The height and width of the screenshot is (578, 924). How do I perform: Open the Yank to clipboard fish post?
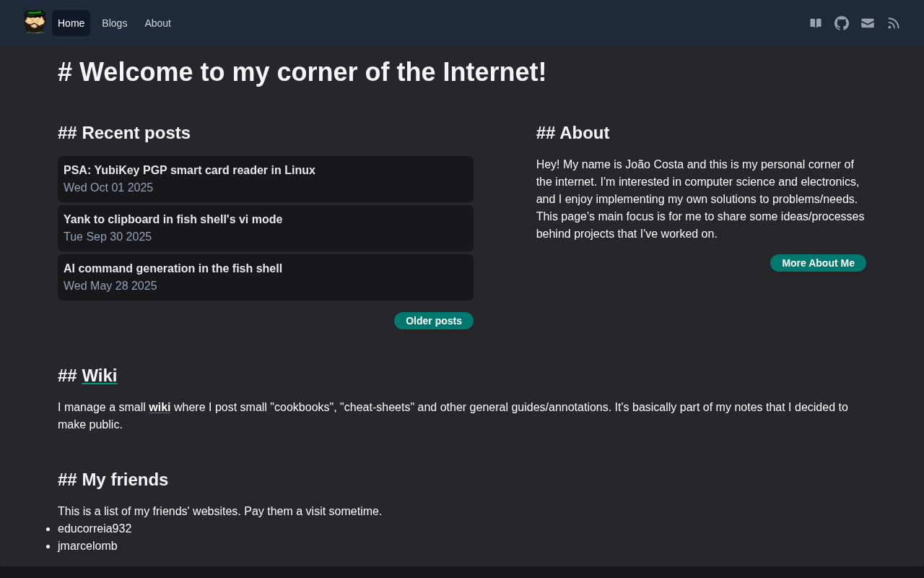point(173,220)
